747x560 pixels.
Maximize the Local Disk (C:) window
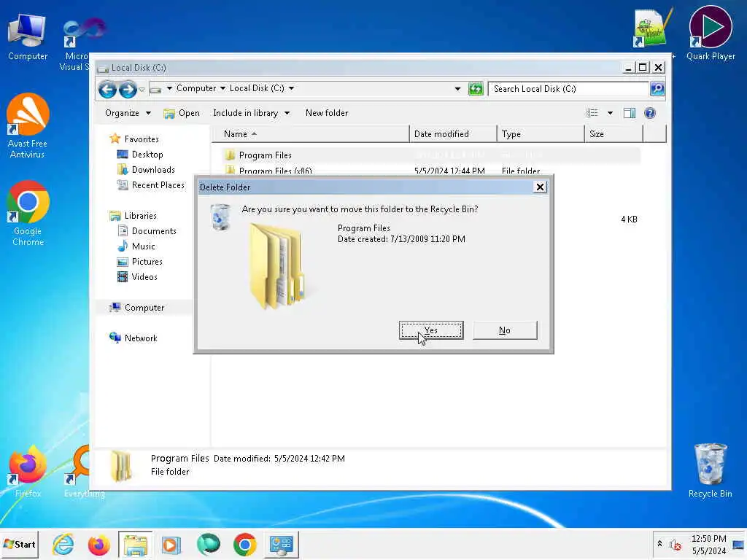(x=643, y=68)
